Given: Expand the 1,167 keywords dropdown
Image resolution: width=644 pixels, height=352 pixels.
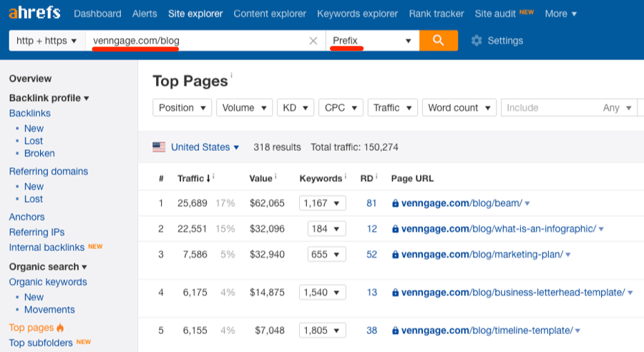Looking at the screenshot, I should 322,203.
